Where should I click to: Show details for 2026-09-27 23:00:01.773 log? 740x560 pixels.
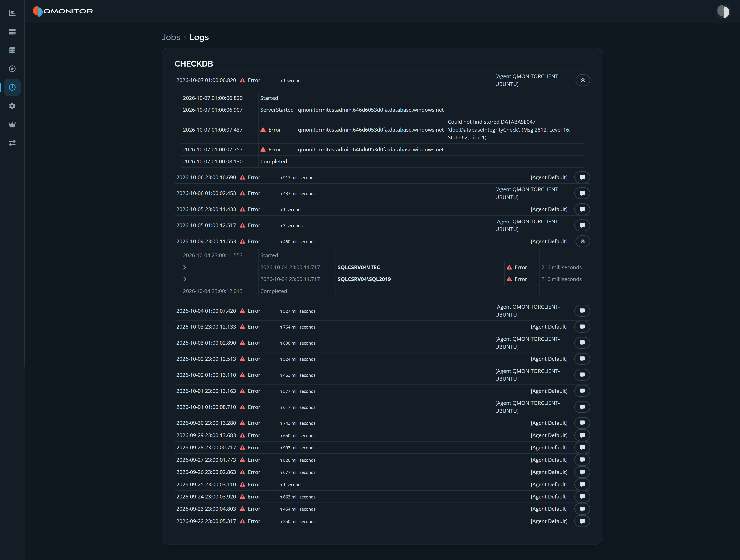pyautogui.click(x=582, y=460)
